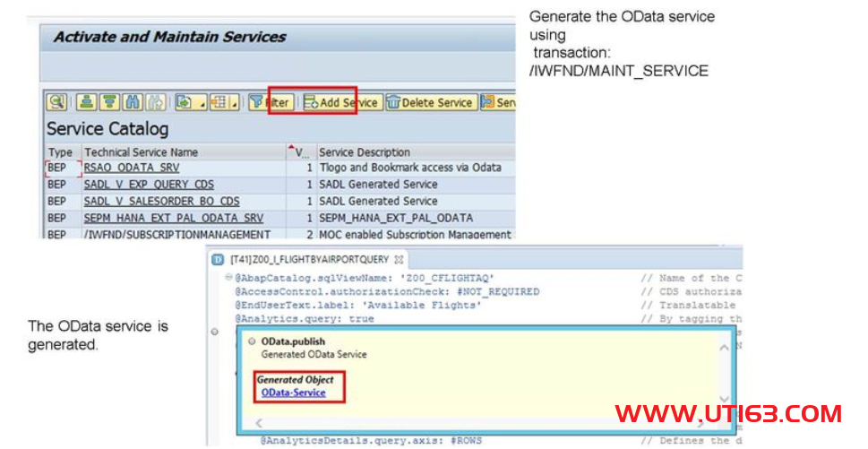The image size is (868, 449).
Task: Click the Sort Ascending toolbar icon
Action: pos(86,102)
